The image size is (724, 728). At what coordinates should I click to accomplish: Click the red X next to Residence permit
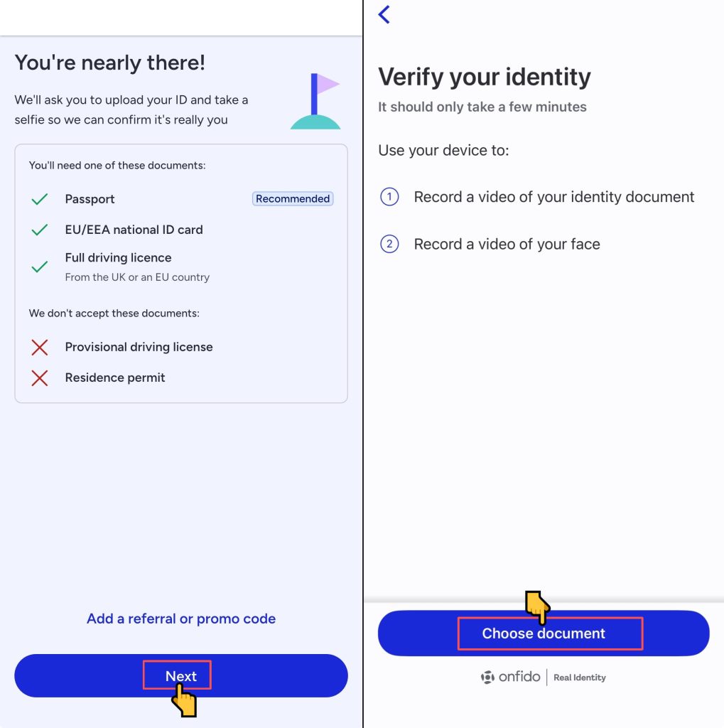click(40, 378)
